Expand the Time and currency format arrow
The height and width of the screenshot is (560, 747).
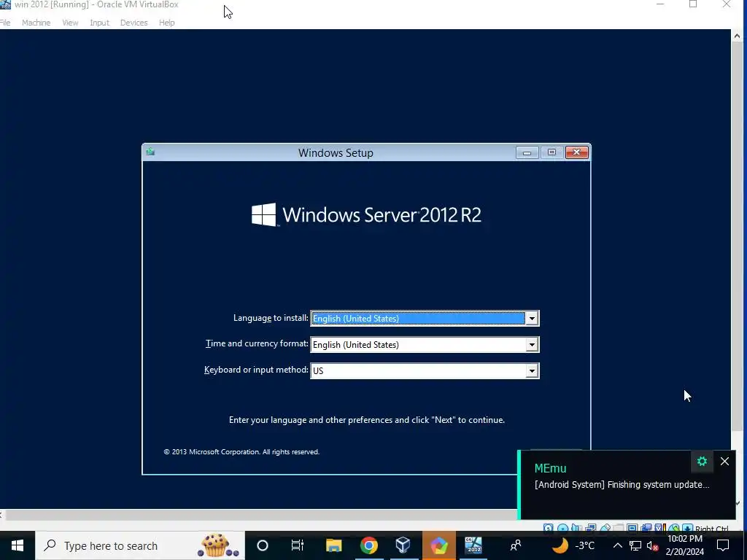532,345
